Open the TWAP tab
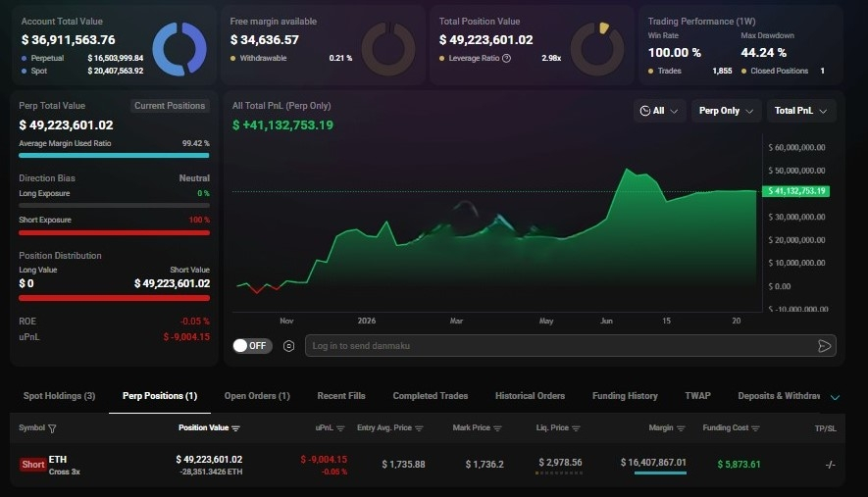Screen dimensions: 868x497 click(697, 396)
